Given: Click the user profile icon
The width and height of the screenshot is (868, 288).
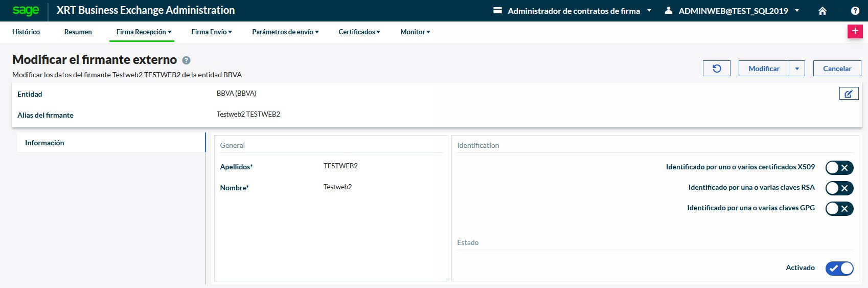Looking at the screenshot, I should [x=668, y=11].
